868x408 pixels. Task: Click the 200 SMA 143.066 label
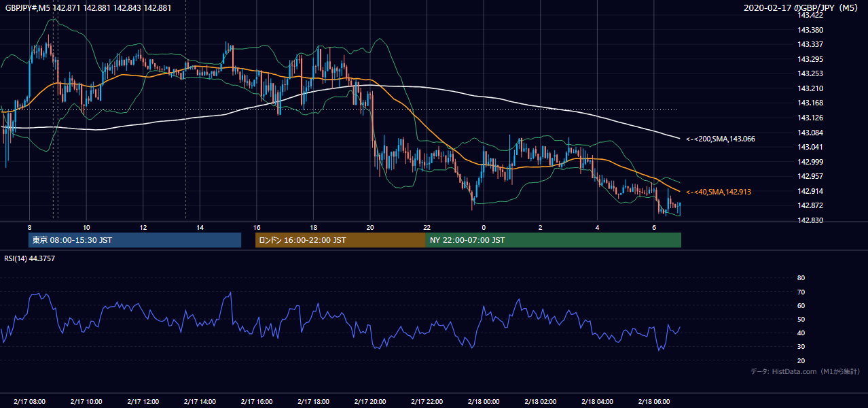(x=720, y=139)
